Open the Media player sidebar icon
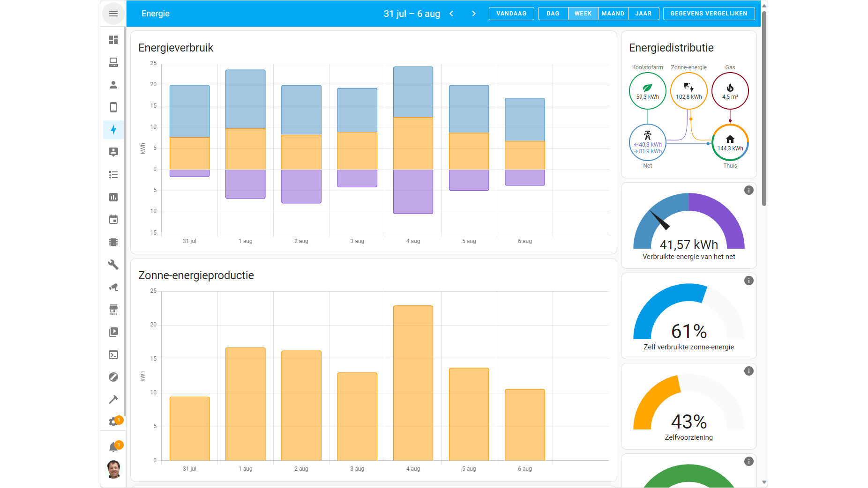The height and width of the screenshot is (488, 868). click(113, 332)
